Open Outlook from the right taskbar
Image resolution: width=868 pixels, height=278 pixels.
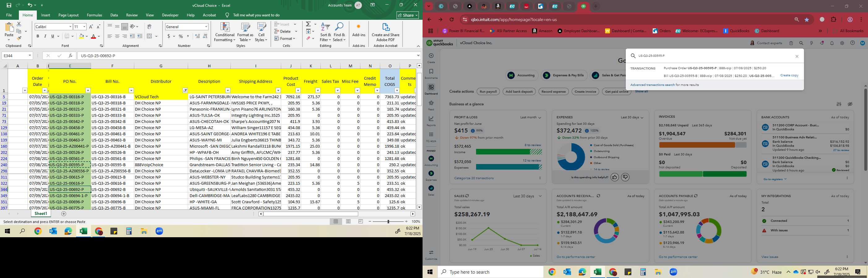pos(567,272)
